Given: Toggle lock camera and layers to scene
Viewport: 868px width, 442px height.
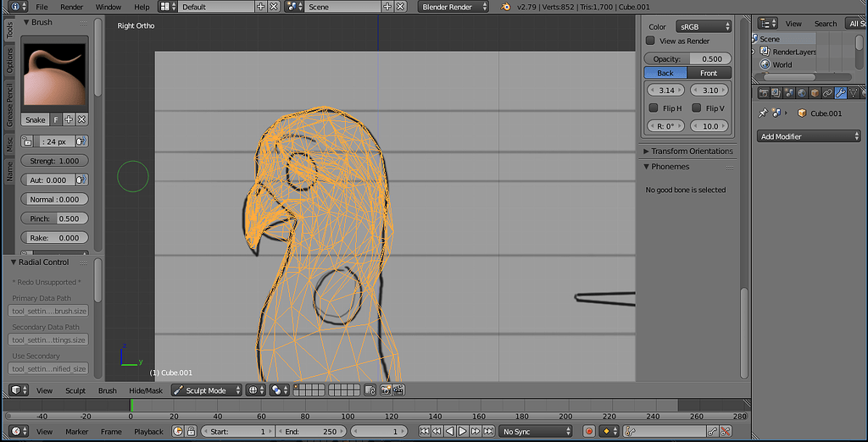Looking at the screenshot, I should coord(371,390).
